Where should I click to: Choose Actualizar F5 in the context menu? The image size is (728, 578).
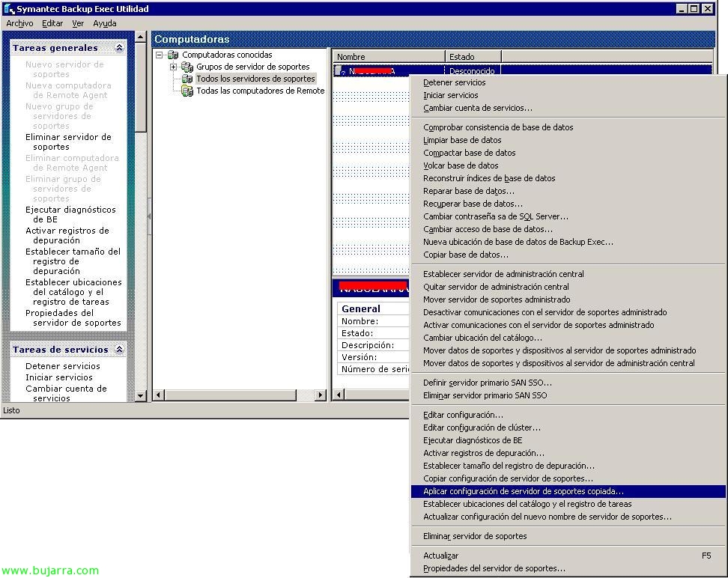[568, 556]
